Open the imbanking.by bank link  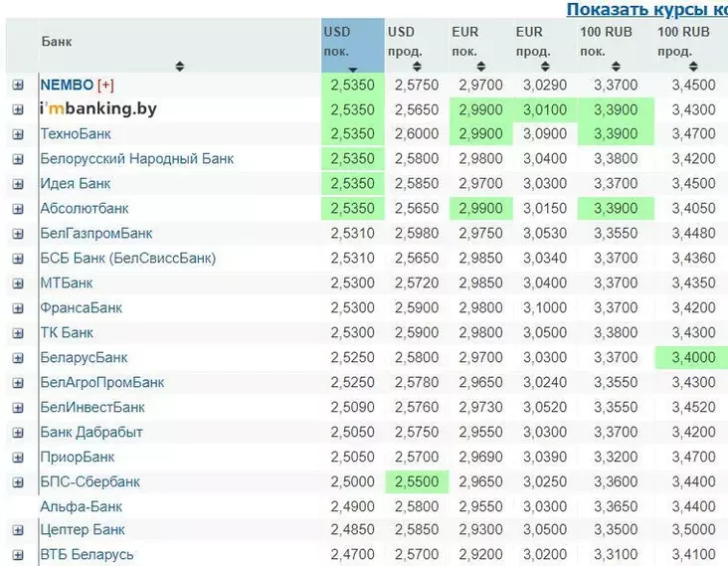tap(97, 109)
